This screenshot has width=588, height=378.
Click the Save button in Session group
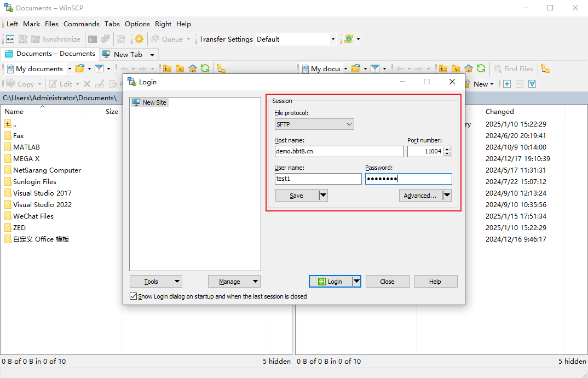pyautogui.click(x=297, y=196)
